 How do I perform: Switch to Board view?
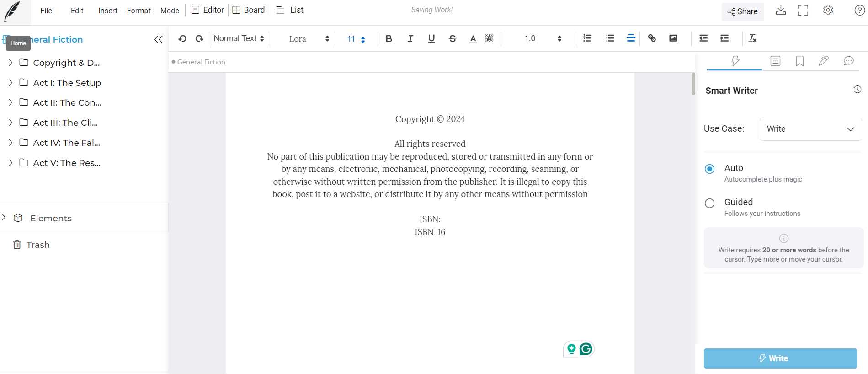click(x=249, y=10)
